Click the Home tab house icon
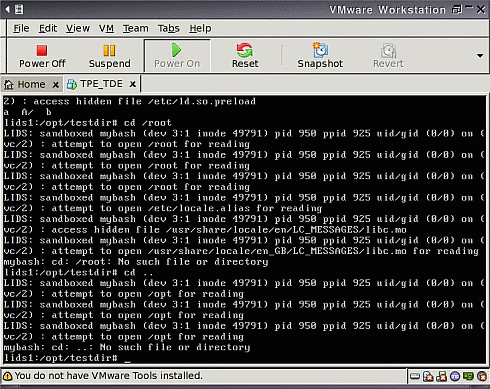The image size is (490, 389). pos(9,85)
